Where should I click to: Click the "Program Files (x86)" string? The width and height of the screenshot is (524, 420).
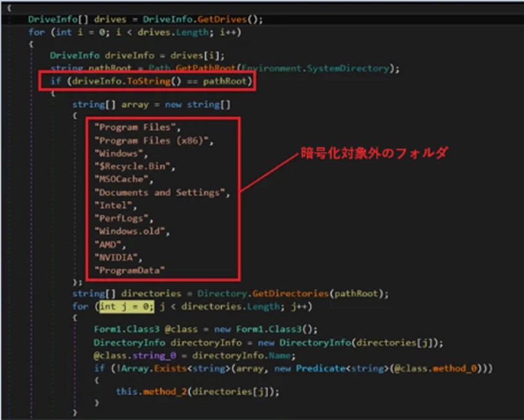point(154,141)
